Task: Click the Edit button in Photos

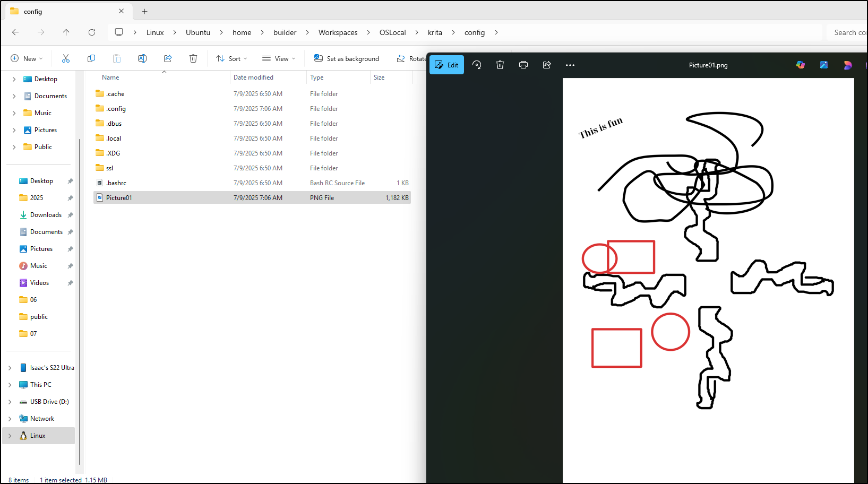Action: click(446, 65)
